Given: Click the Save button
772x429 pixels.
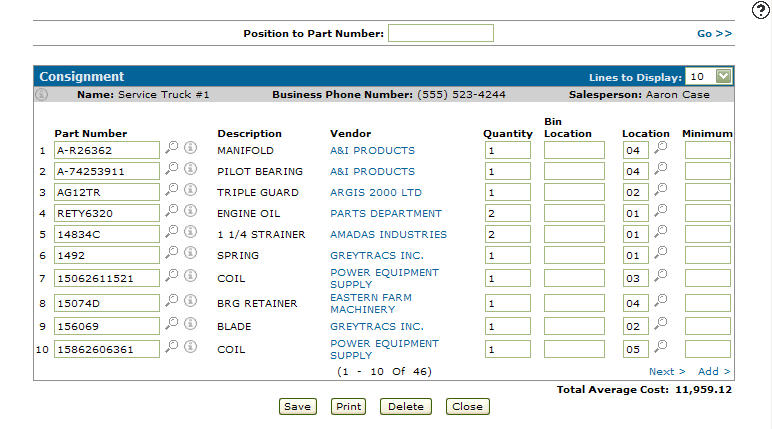Looking at the screenshot, I should click(x=298, y=406).
